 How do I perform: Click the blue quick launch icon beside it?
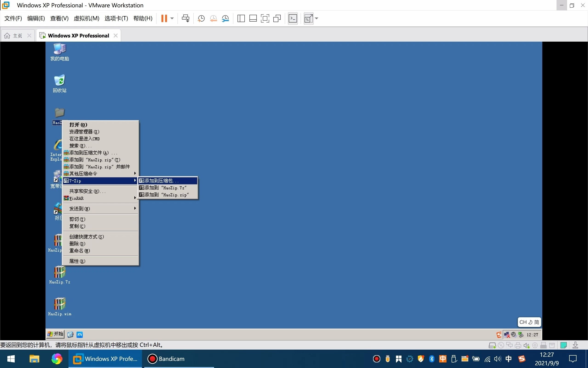[80, 335]
